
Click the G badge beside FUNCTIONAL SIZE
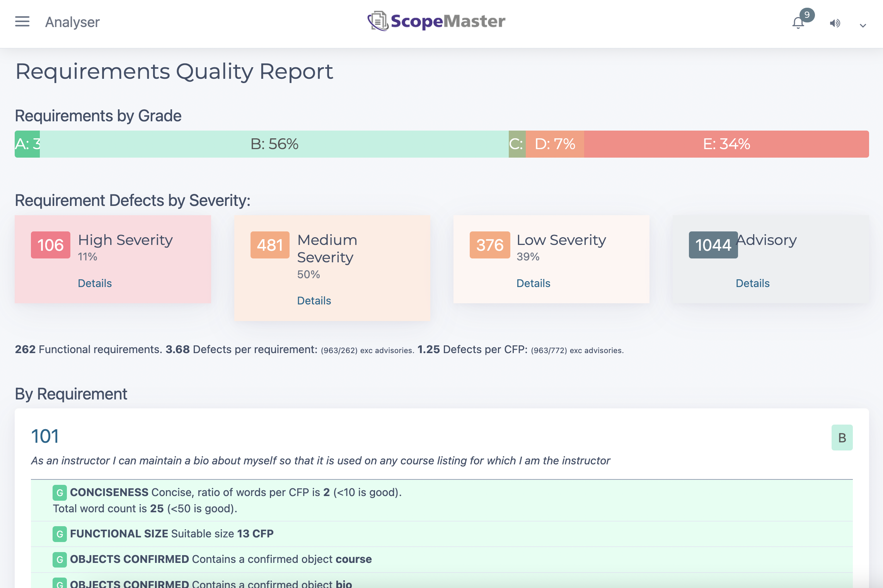pyautogui.click(x=59, y=534)
